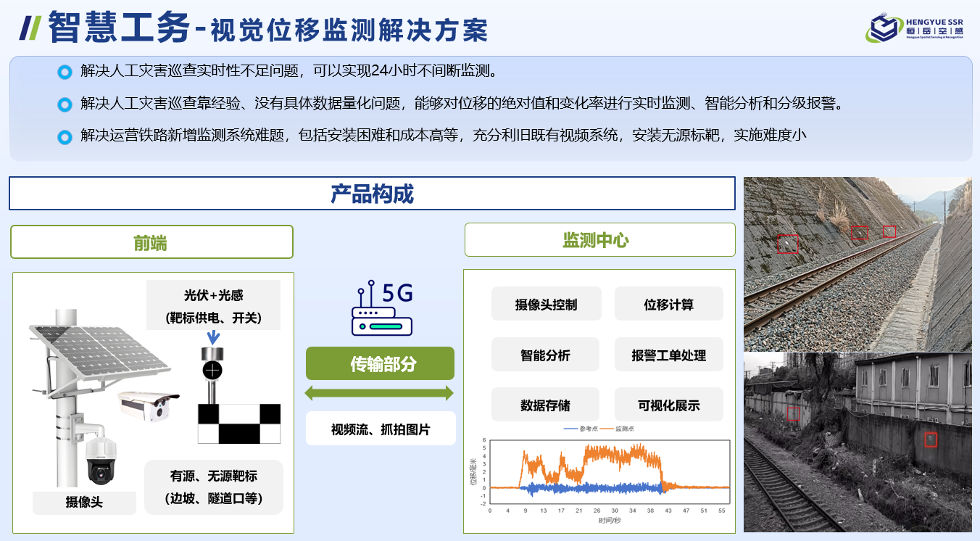980x541 pixels.
Task: Select the 位移计算 box
Action: (668, 304)
